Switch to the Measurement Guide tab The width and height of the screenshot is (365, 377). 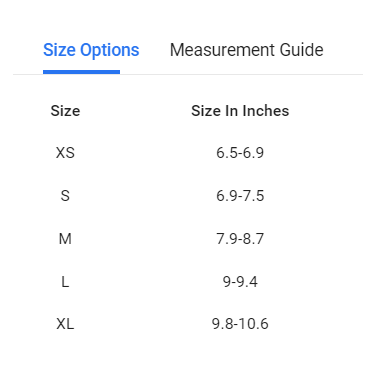(247, 50)
